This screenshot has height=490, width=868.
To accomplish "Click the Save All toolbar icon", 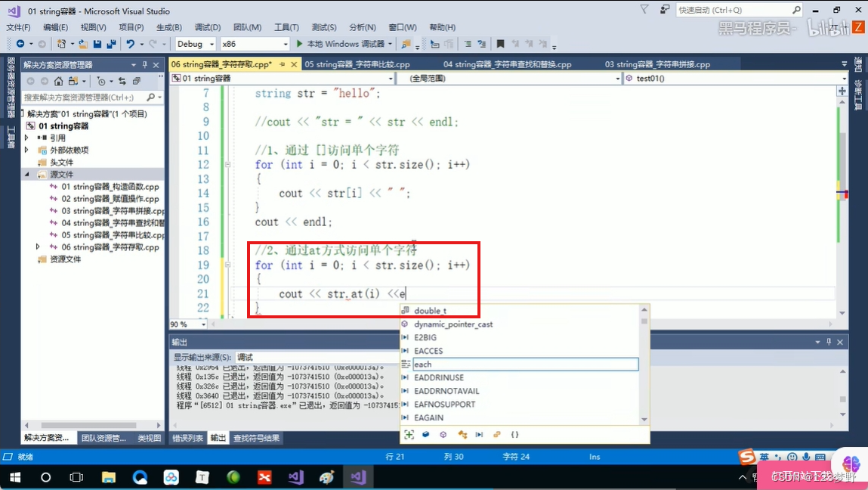I will [x=111, y=44].
